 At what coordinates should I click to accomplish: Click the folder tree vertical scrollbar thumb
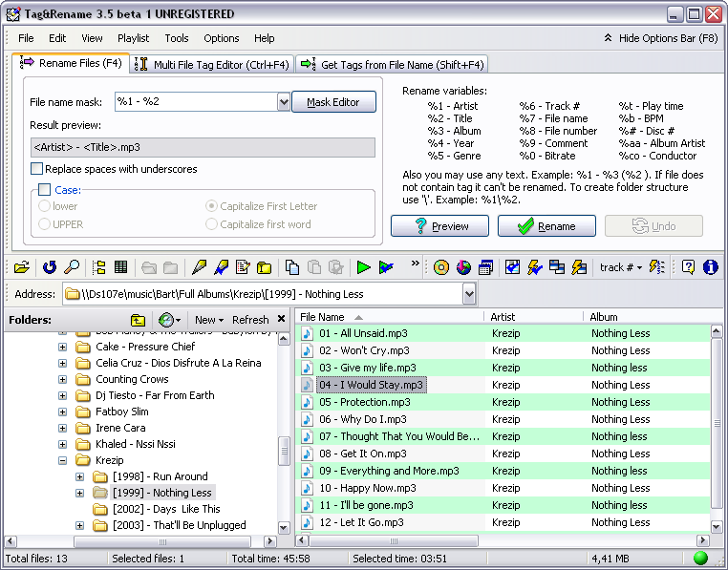[x=284, y=451]
